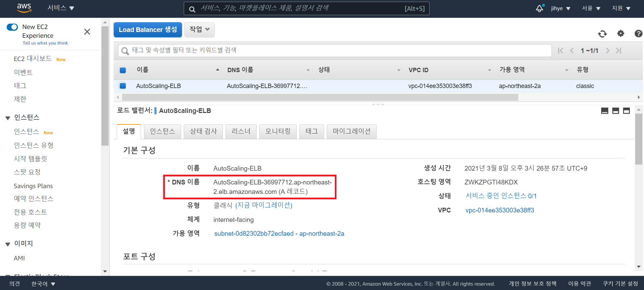The height and width of the screenshot is (290, 644).
Task: Switch to the 태그 tab
Action: point(312,132)
